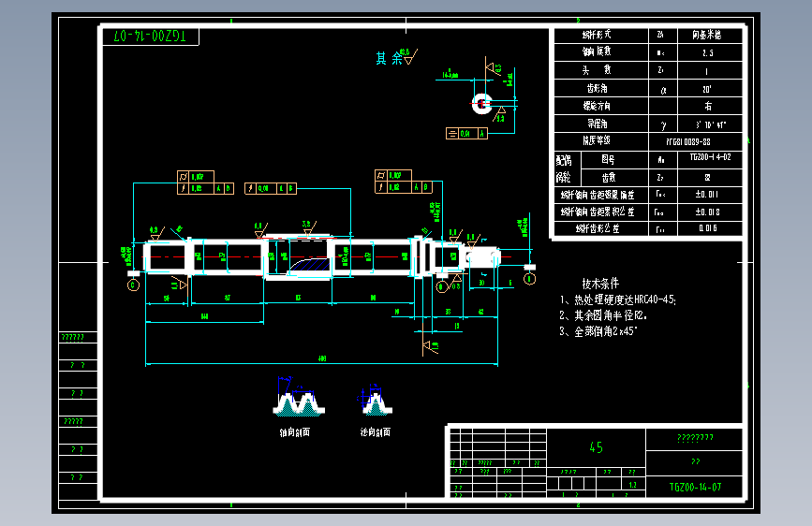812x526 pixels.
Task: Click datum circle C at shaft left end
Action: [x=133, y=285]
